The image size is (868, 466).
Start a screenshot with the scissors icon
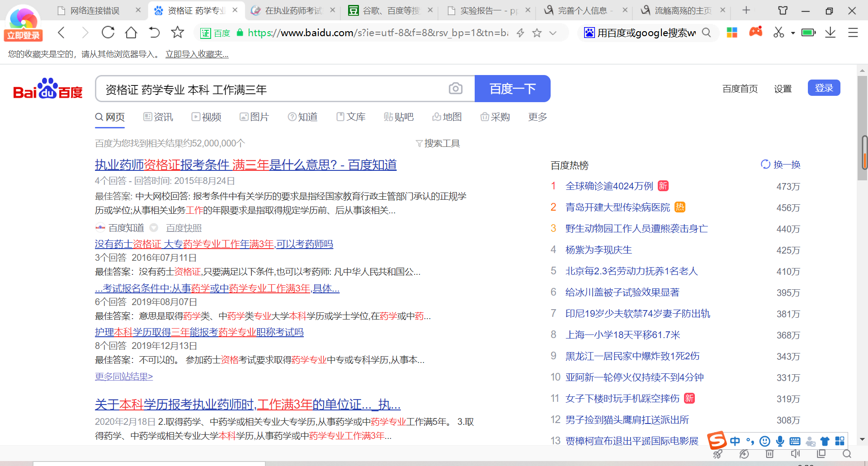778,33
